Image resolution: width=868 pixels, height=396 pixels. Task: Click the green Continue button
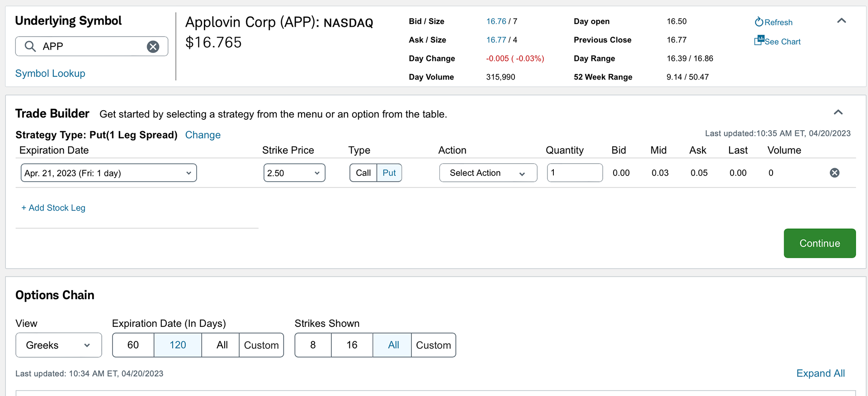(x=820, y=243)
